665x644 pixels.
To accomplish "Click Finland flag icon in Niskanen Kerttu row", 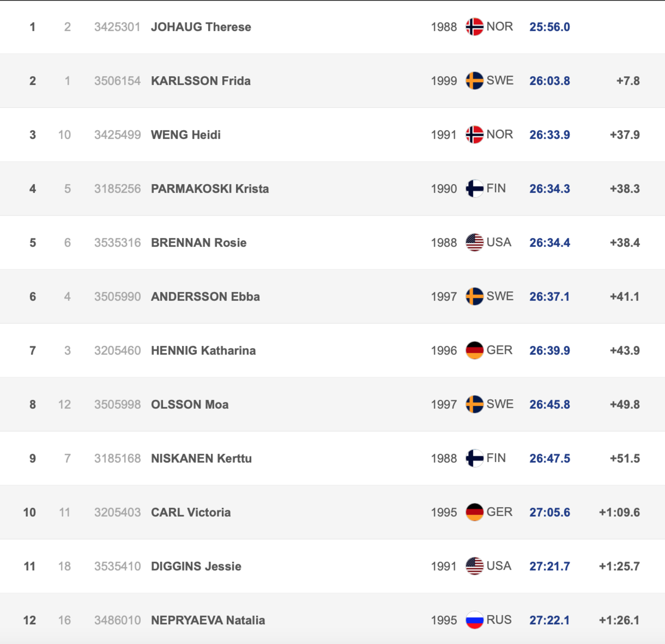I will [475, 458].
